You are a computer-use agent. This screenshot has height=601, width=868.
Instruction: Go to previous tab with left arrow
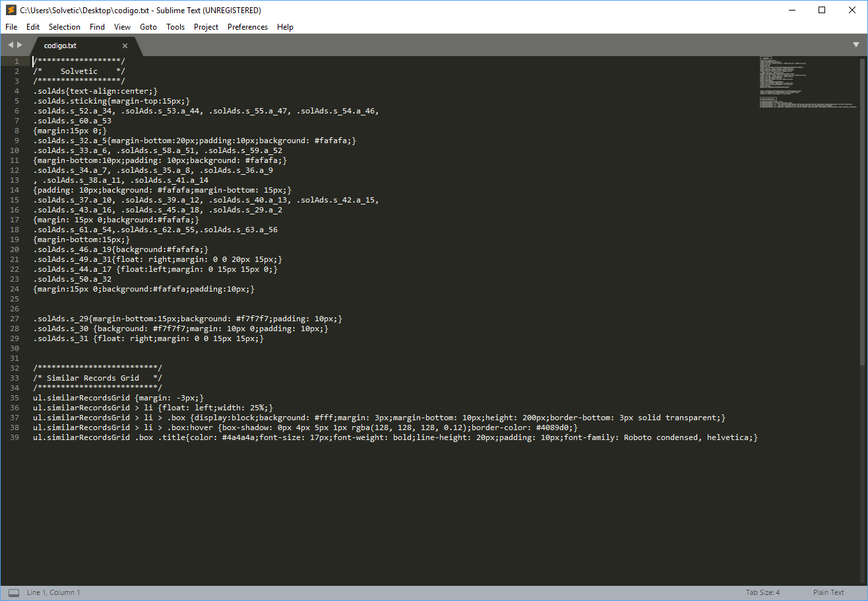(11, 45)
